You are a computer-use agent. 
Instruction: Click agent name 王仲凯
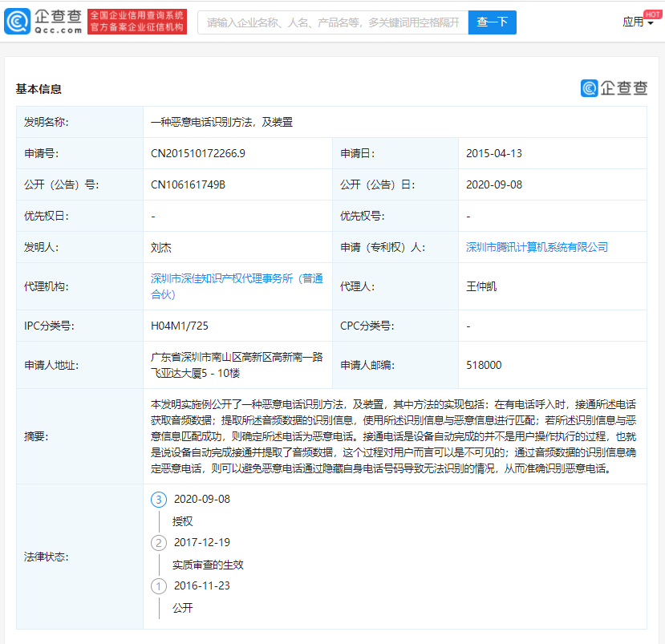click(481, 286)
